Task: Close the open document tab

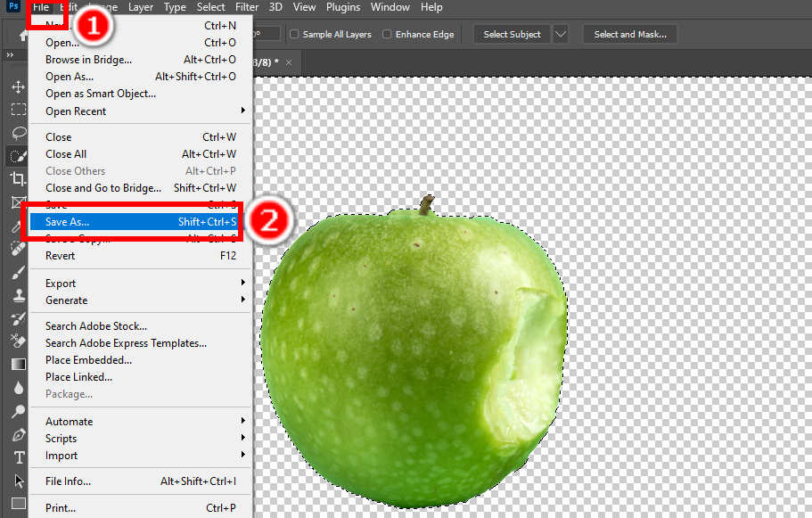Action: [x=289, y=62]
